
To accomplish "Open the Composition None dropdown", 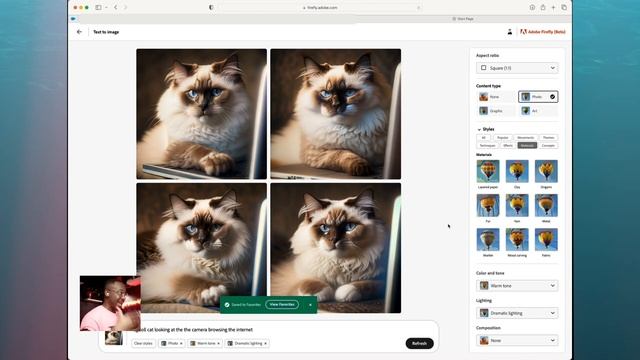I will pos(517,340).
